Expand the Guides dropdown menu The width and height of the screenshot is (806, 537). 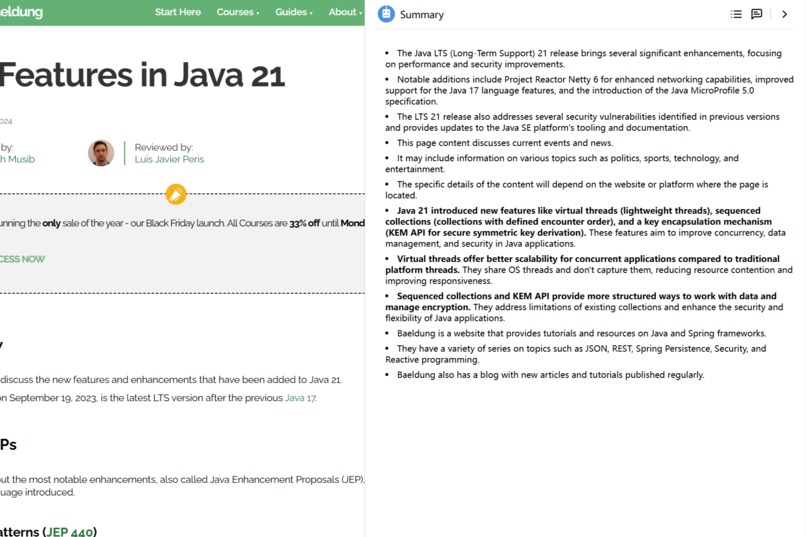[294, 12]
